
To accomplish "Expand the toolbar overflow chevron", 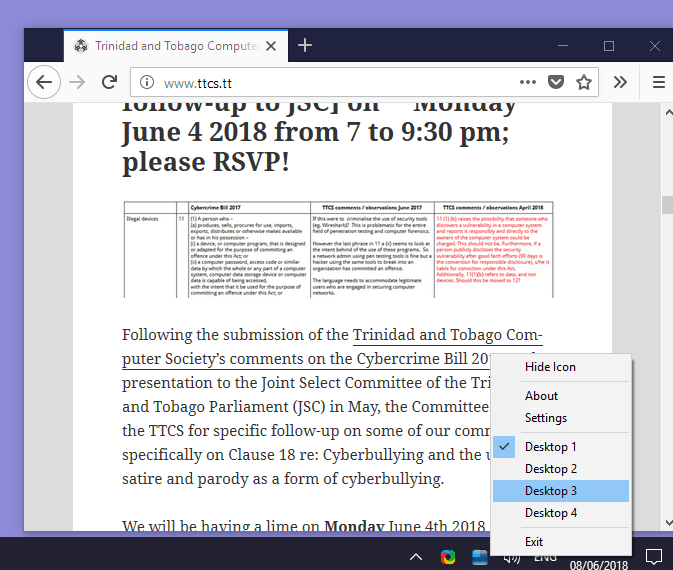I will point(620,83).
